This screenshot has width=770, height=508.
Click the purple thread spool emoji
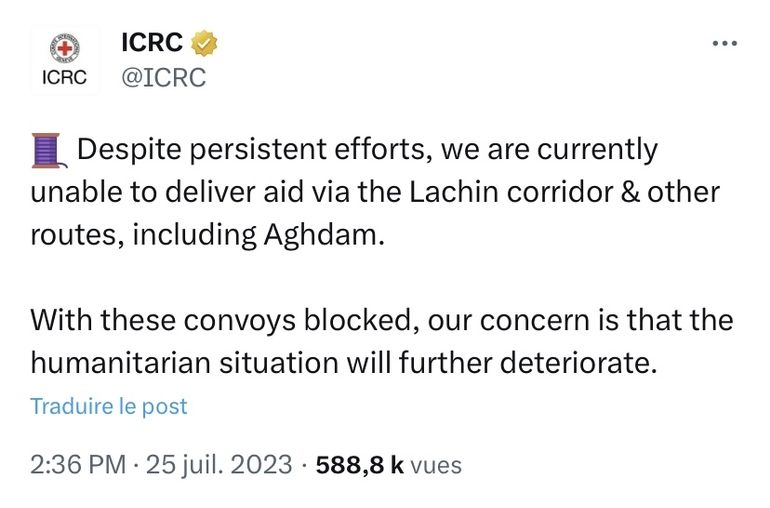[x=47, y=151]
